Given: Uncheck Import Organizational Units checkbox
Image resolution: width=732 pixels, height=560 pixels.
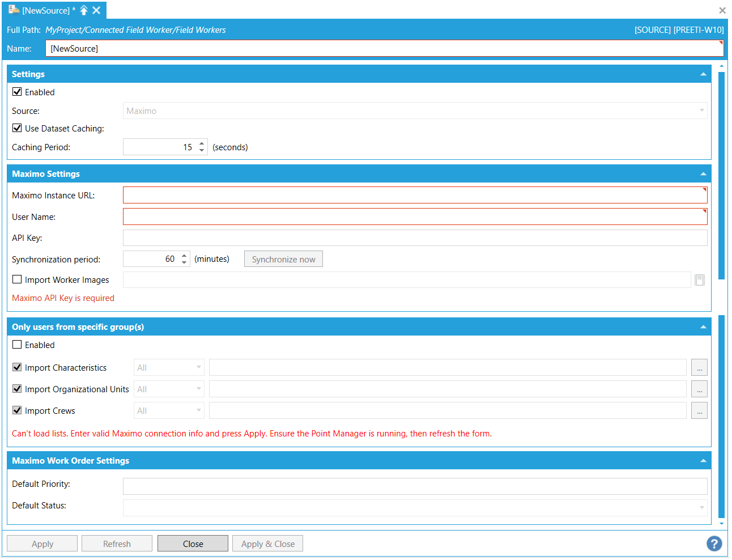Looking at the screenshot, I should [17, 389].
